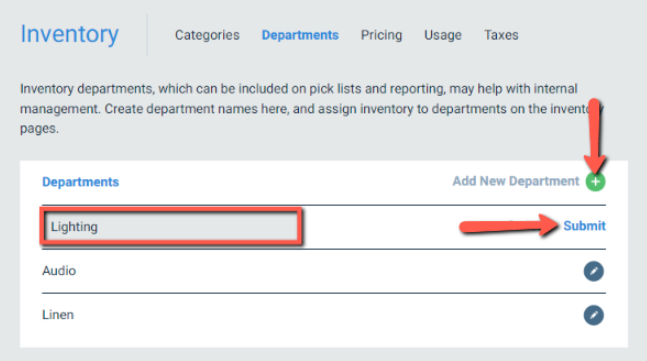Focus the Lighting department name field
Viewport: 647px width, 361px height.
[171, 227]
